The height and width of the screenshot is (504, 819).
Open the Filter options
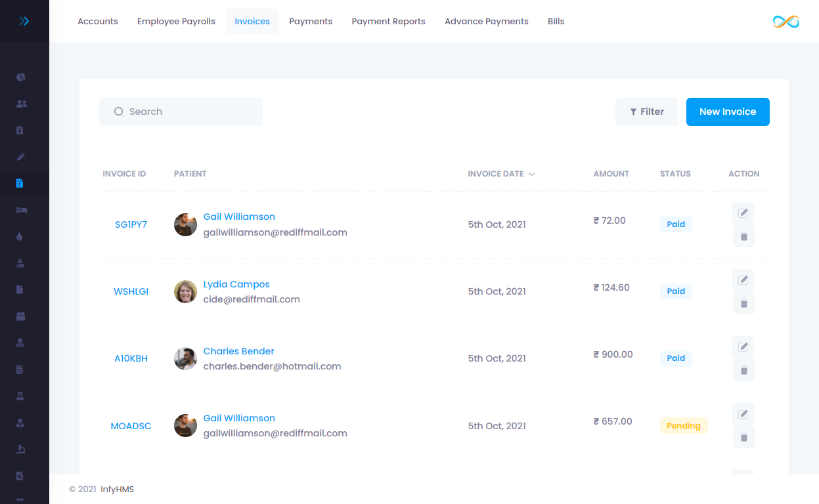[646, 112]
